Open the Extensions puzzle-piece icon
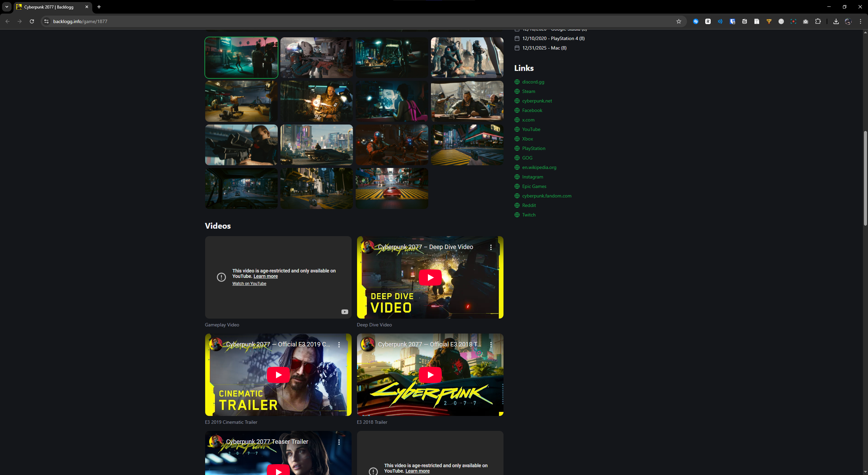The height and width of the screenshot is (475, 868). tap(818, 21)
